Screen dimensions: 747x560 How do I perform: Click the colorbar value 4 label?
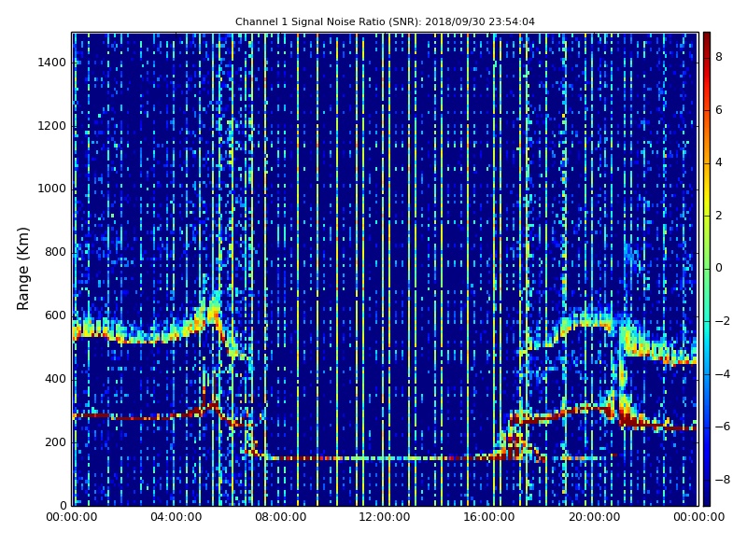719,162
